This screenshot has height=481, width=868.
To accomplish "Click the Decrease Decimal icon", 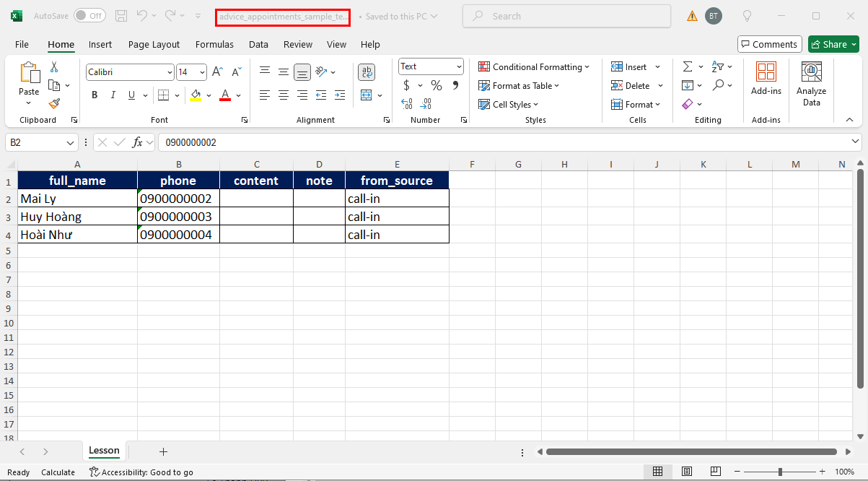I will pos(426,104).
